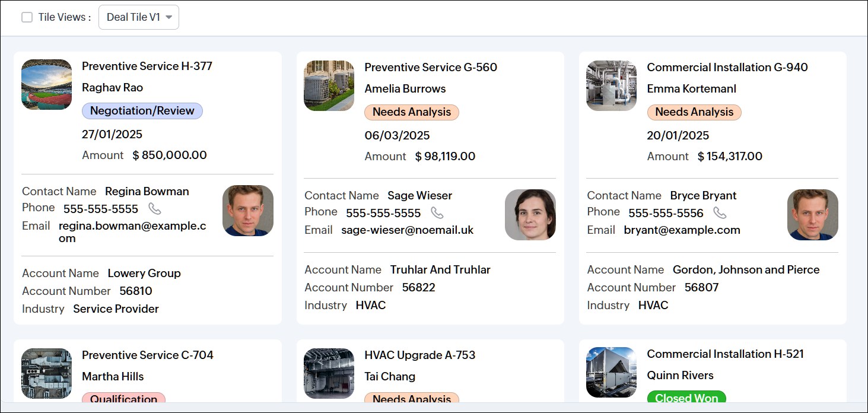Viewport: 868px width, 413px height.
Task: Click HVAC industry on Truhlar card
Action: point(371,305)
